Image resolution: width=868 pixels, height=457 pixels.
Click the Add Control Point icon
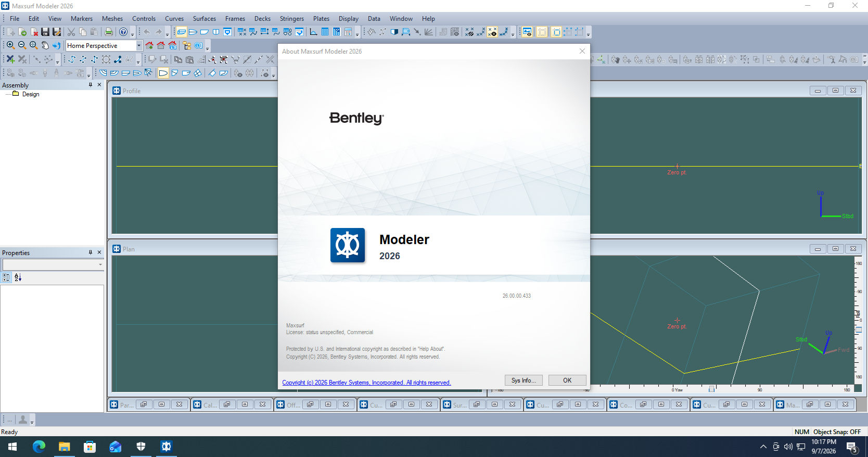coord(10,59)
